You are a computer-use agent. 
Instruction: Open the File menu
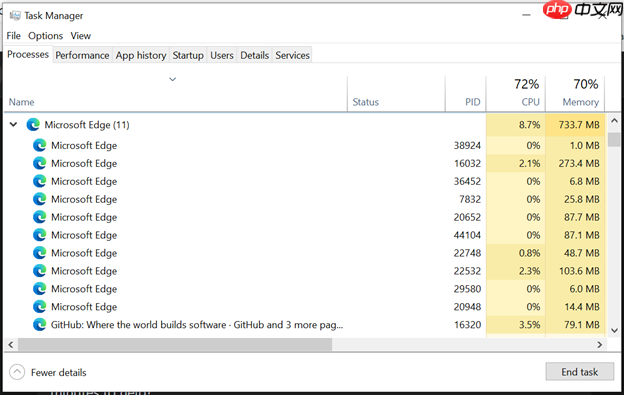[x=14, y=36]
